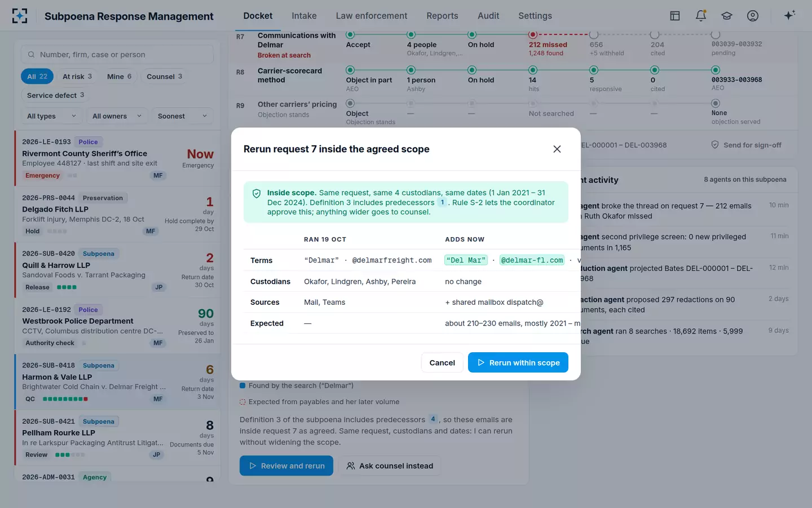The height and width of the screenshot is (508, 812).
Task: Click the search magnifier icon
Action: pyautogui.click(x=32, y=55)
